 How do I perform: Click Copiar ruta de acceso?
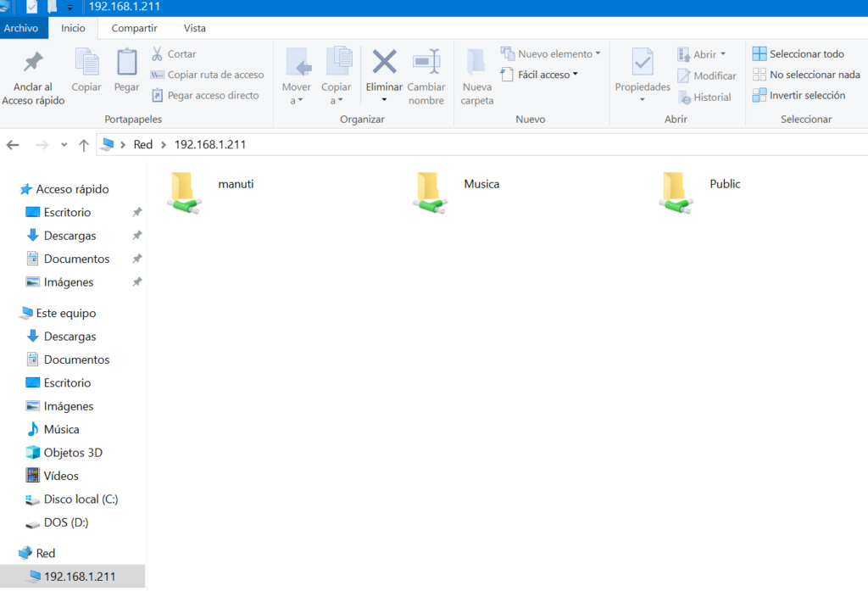tap(207, 75)
